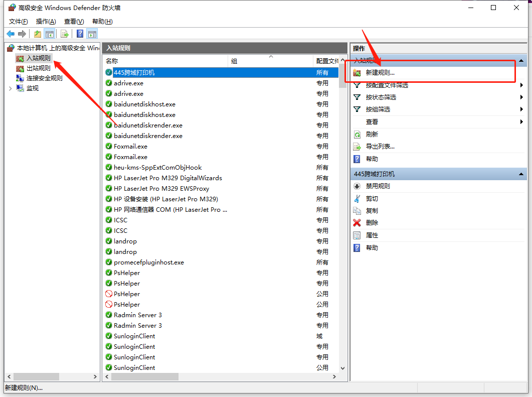Click 帮助 under 445跨域打印机 section
532x397 pixels.
point(372,247)
